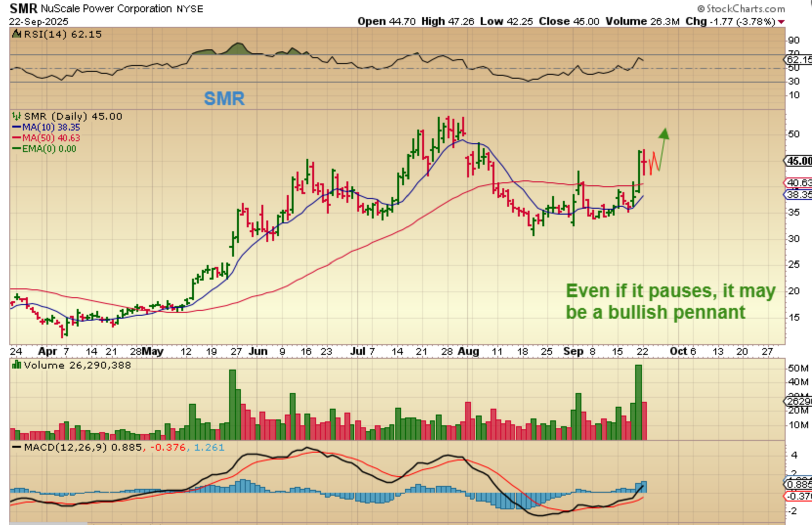Click the 38.35 moving average tag on right axis
The height and width of the screenshot is (525, 812).
(798, 195)
